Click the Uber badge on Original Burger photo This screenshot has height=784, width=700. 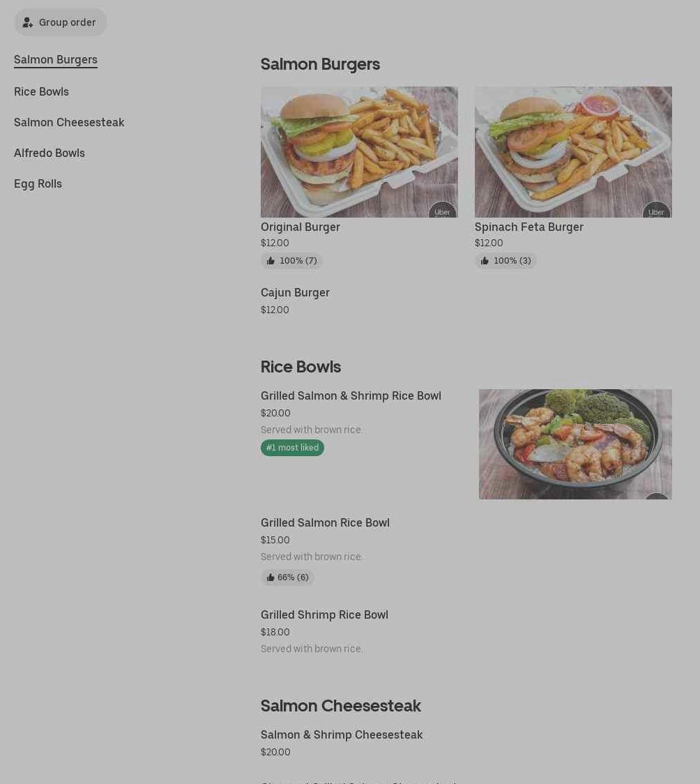coord(442,211)
